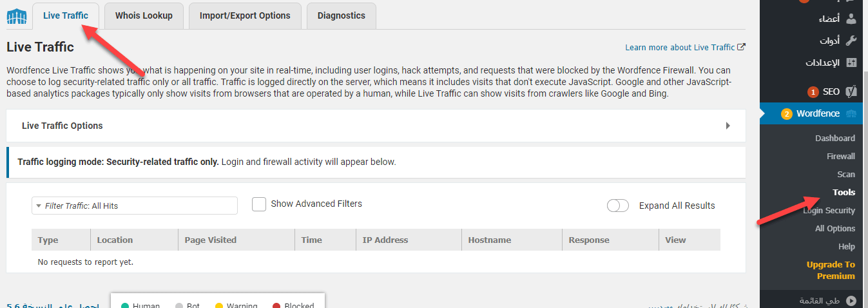
Task: Open the Learn more about Live Traffic link
Action: [685, 47]
